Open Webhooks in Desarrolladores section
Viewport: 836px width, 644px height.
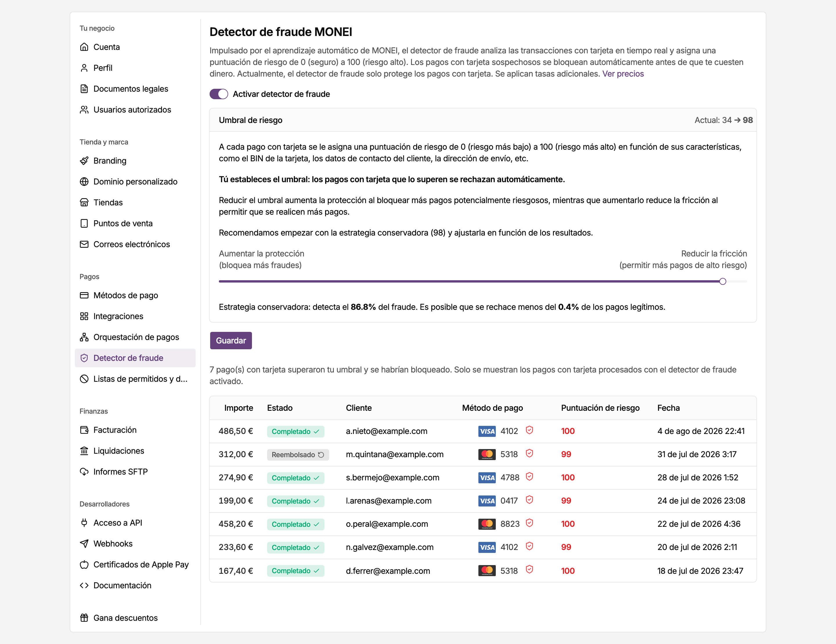tap(135, 543)
